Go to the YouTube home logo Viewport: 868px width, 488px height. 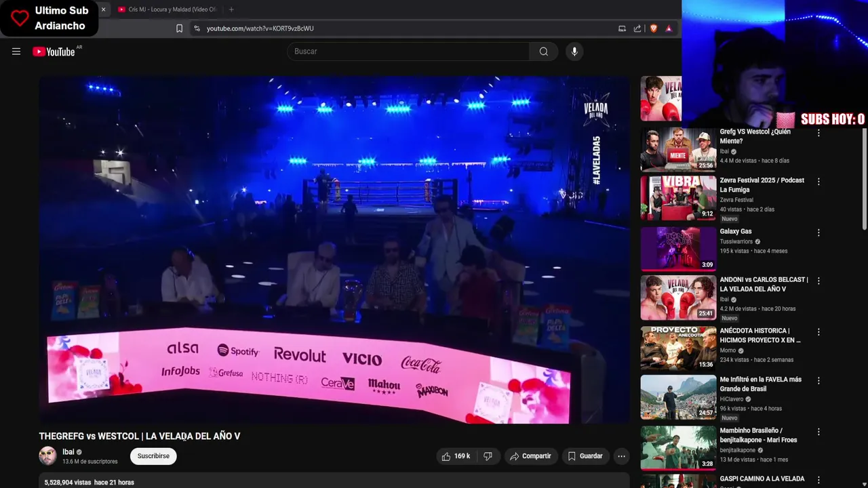click(54, 52)
